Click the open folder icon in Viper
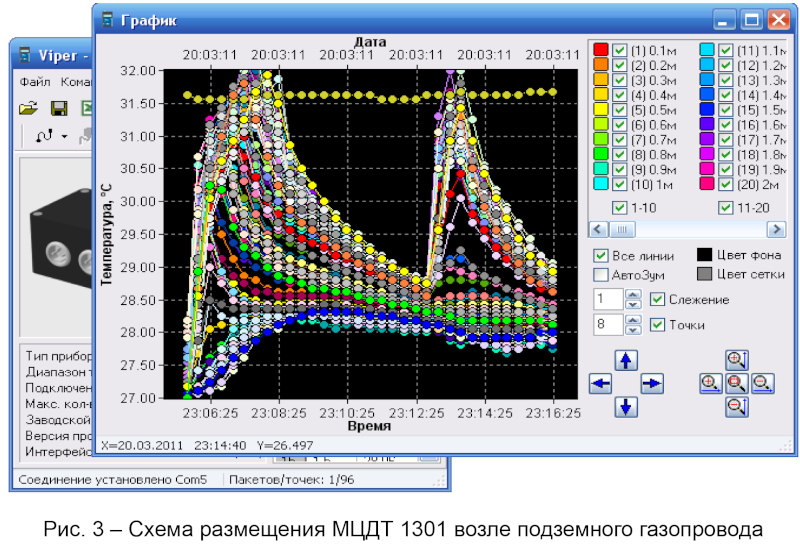This screenshot has height=555, width=800. 29,108
